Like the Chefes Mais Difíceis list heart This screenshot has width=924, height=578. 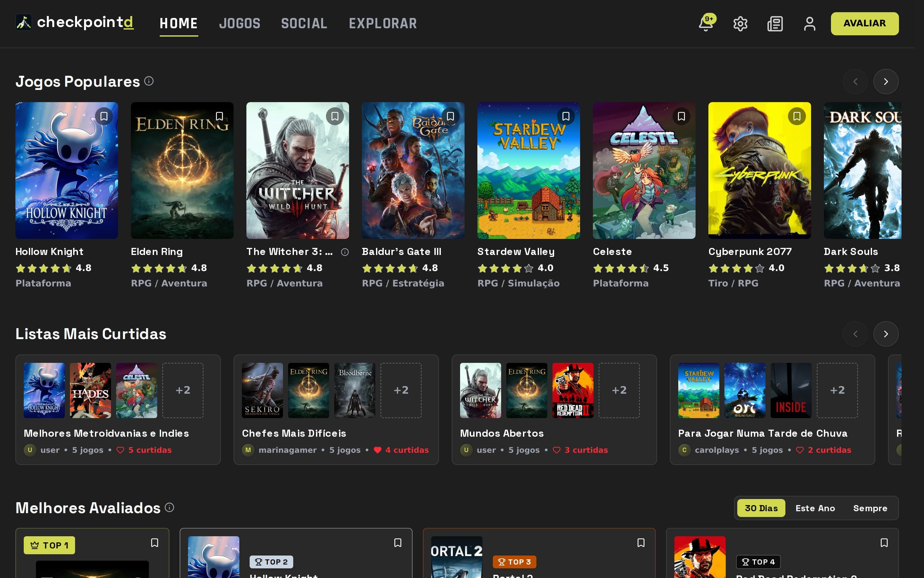[x=378, y=450]
